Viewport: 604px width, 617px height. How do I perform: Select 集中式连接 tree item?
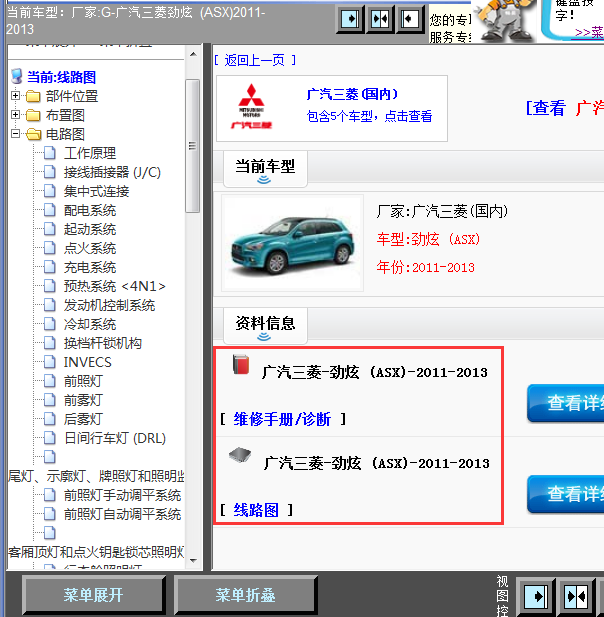pyautogui.click(x=96, y=191)
